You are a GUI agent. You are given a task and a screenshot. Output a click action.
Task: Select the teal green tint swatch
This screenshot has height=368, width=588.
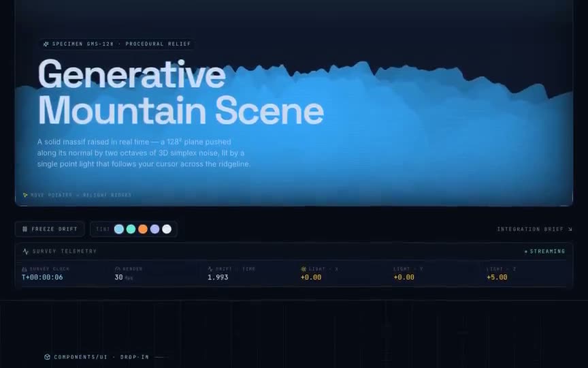[x=131, y=229]
